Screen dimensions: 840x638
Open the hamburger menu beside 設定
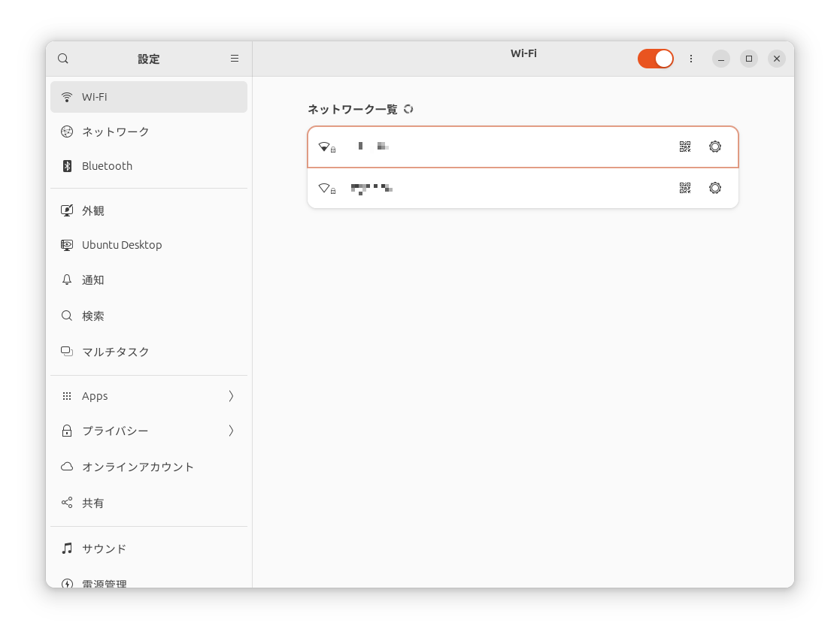tap(235, 59)
